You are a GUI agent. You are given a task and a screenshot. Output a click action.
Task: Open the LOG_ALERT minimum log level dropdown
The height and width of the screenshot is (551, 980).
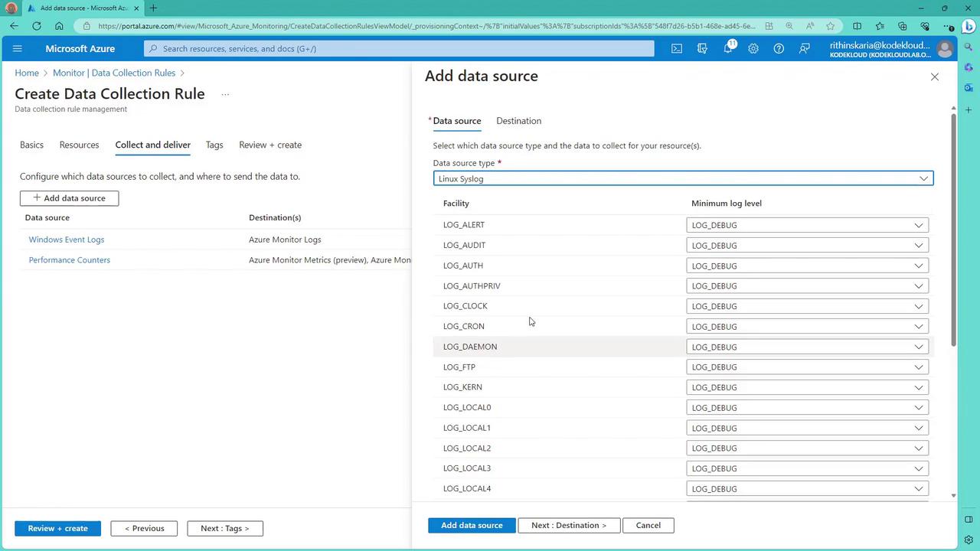click(807, 225)
